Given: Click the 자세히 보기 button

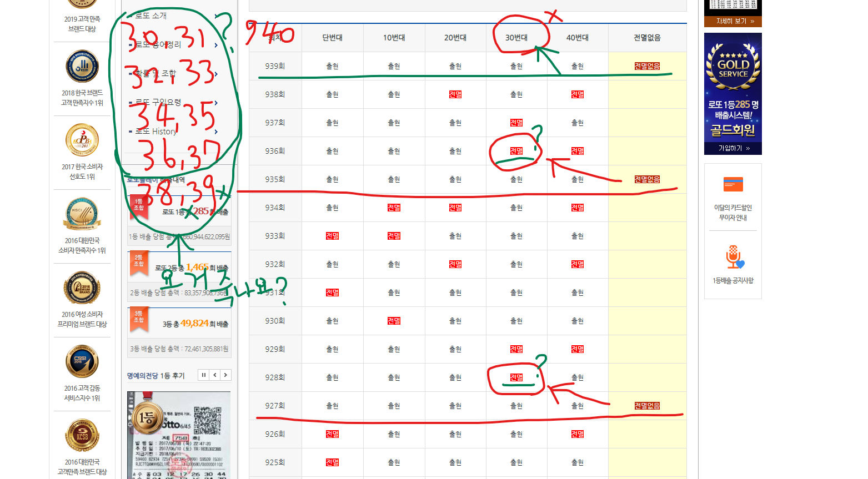Looking at the screenshot, I should pos(733,21).
